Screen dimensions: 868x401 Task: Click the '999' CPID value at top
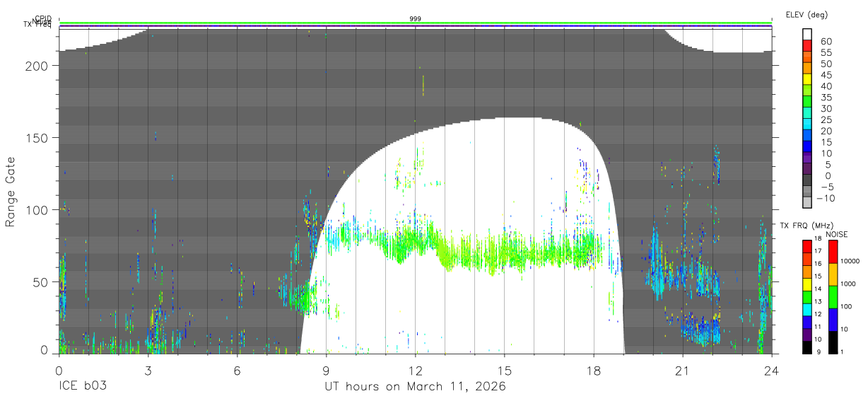point(416,18)
